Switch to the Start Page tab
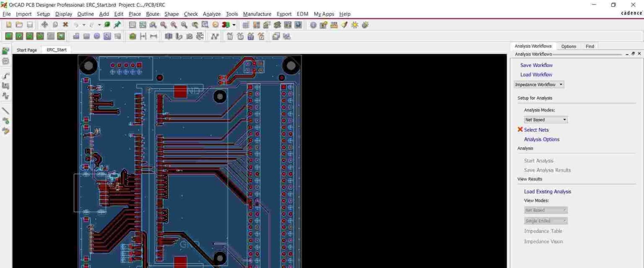Image resolution: width=644 pixels, height=268 pixels. coord(26,50)
